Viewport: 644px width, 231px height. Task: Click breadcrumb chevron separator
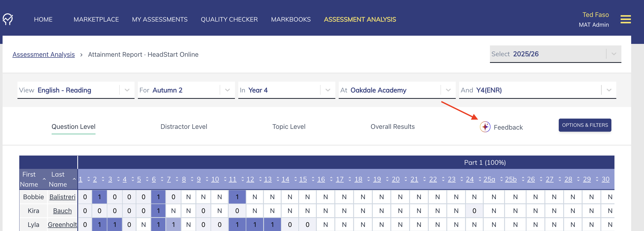coord(81,55)
